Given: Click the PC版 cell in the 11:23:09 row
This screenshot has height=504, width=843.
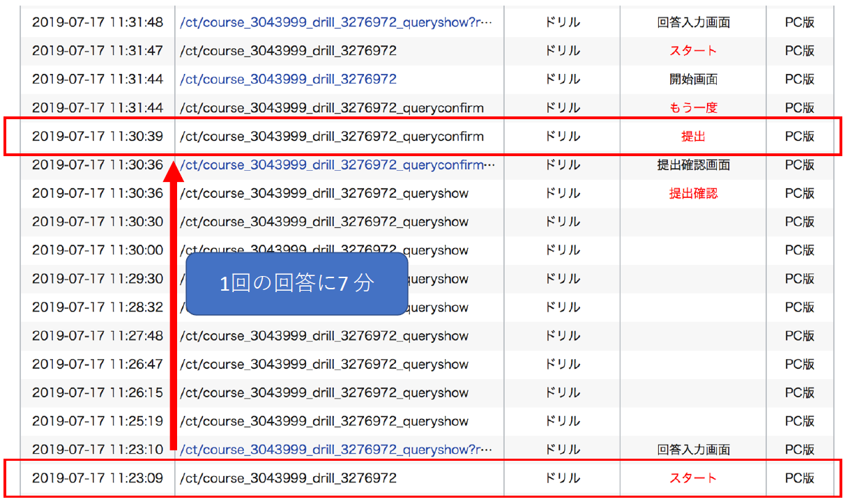Looking at the screenshot, I should pyautogui.click(x=800, y=478).
